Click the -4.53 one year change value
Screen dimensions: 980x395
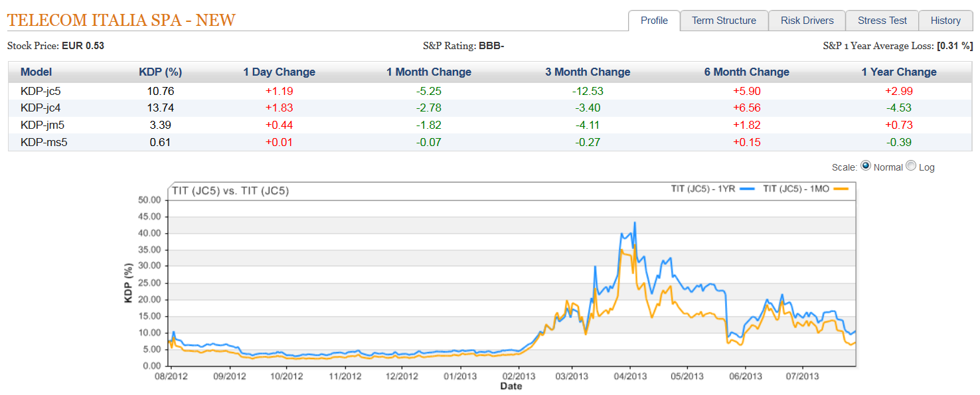pyautogui.click(x=899, y=108)
